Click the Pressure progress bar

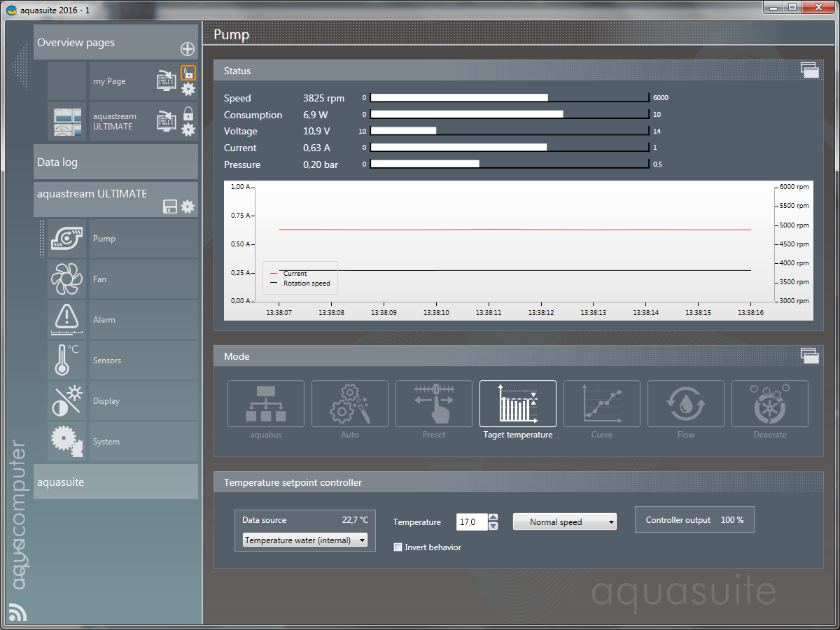pos(510,164)
